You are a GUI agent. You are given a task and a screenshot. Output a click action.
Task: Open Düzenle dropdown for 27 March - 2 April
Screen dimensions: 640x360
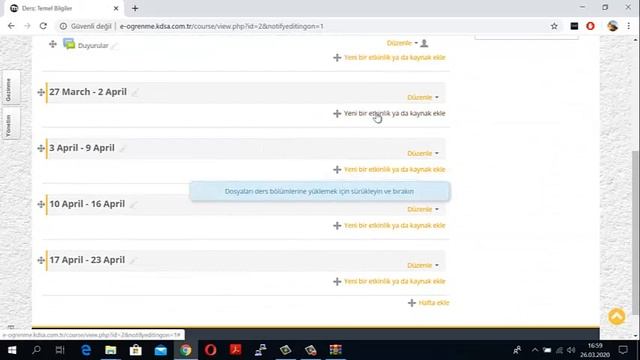coord(423,97)
